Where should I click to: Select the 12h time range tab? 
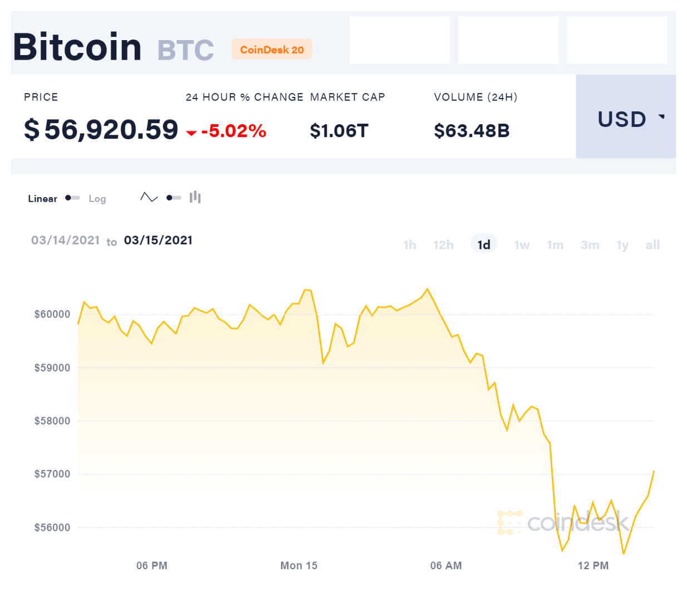443,245
